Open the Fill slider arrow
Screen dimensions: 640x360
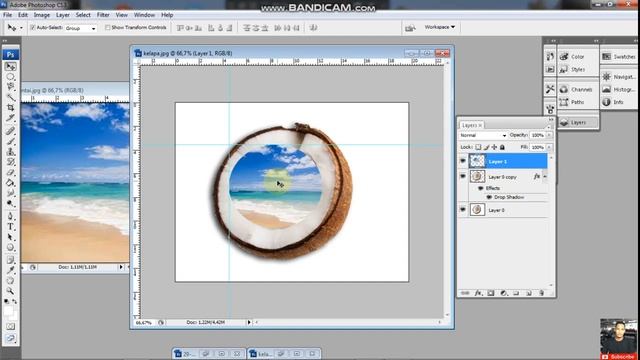click(549, 147)
